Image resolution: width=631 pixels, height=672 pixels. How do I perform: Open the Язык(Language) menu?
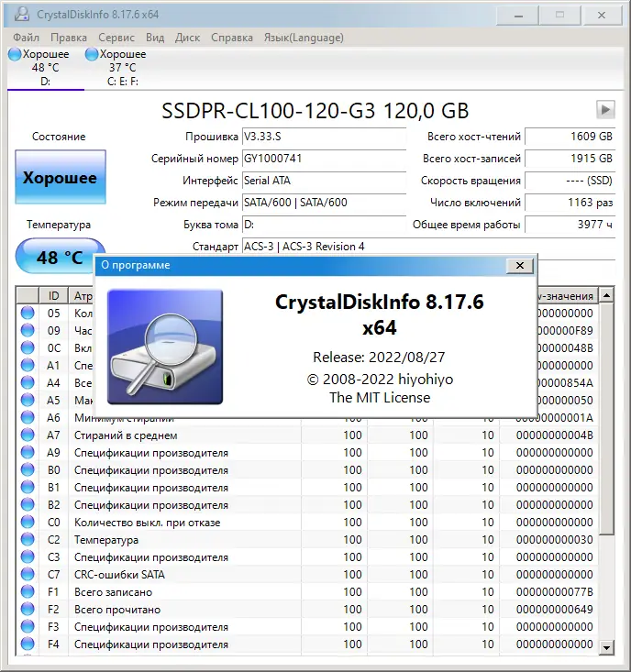pos(304,38)
